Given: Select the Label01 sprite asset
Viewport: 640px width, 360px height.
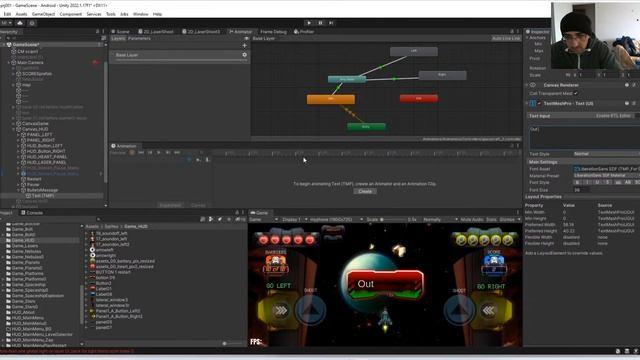Looking at the screenshot, I should (104, 289).
